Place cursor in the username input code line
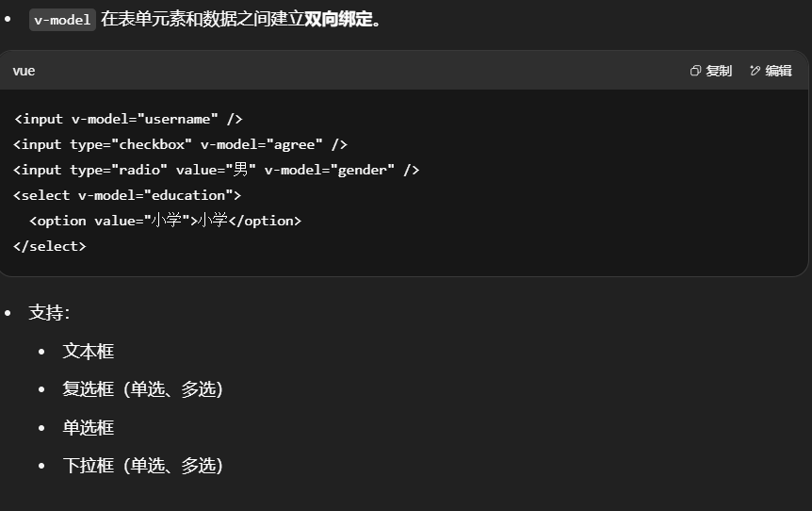 coord(128,119)
